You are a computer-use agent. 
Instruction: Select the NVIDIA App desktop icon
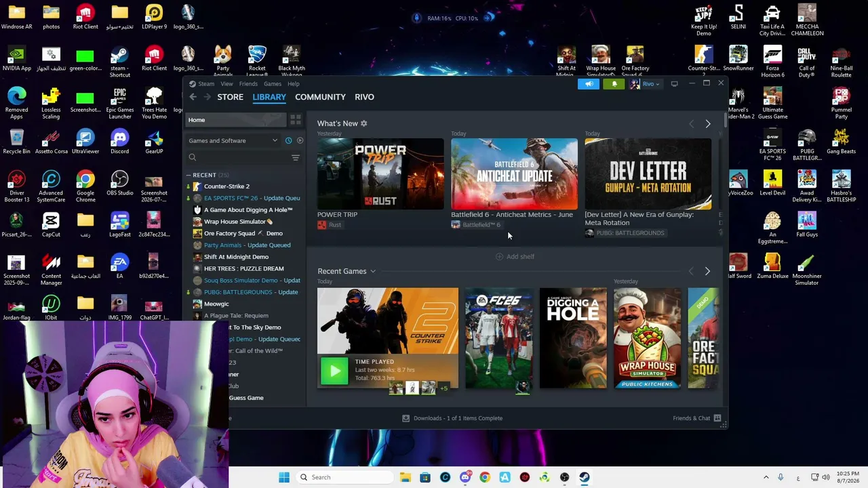coord(17,59)
